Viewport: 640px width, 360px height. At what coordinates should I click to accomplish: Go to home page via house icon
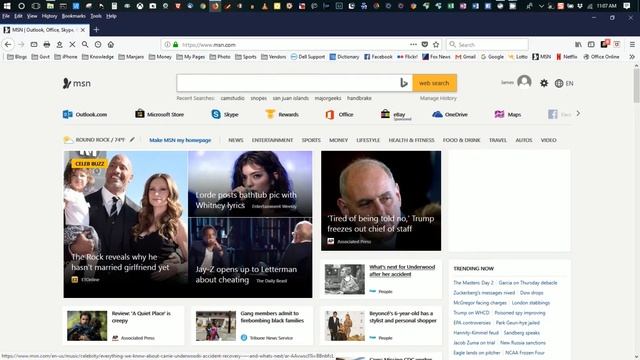tap(111, 44)
